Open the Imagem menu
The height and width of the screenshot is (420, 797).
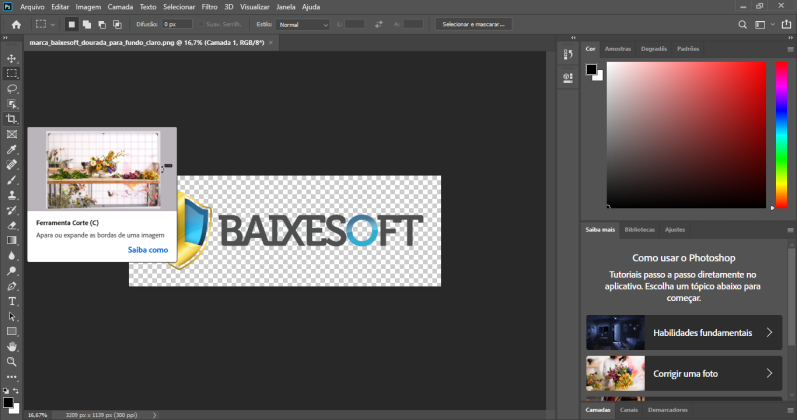click(x=88, y=7)
